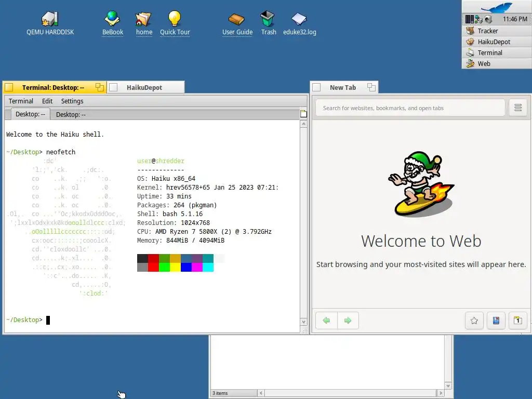
Task: Click the Terminal window zoom button
Action: tap(99, 87)
